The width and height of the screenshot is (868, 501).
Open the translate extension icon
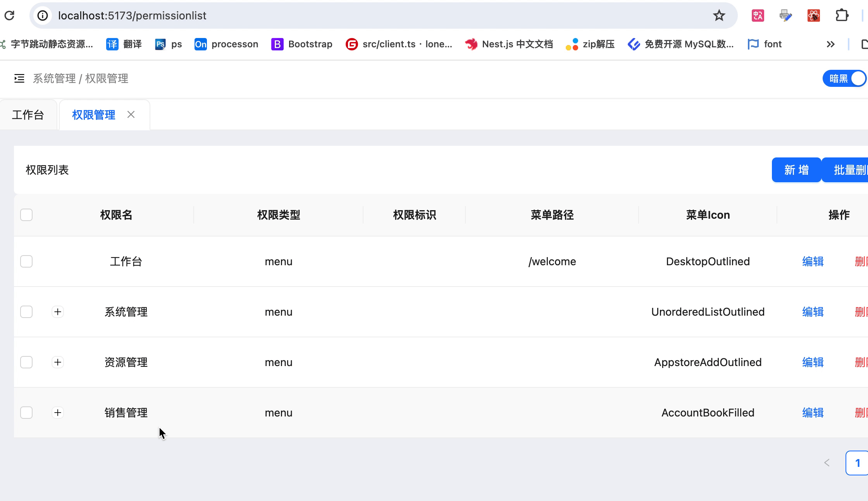[x=758, y=16]
